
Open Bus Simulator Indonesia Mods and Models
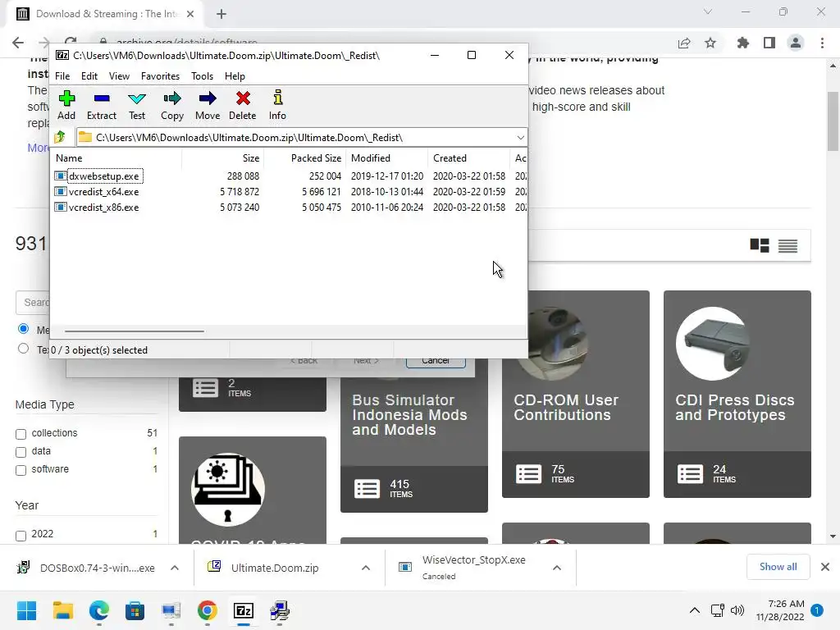point(414,435)
